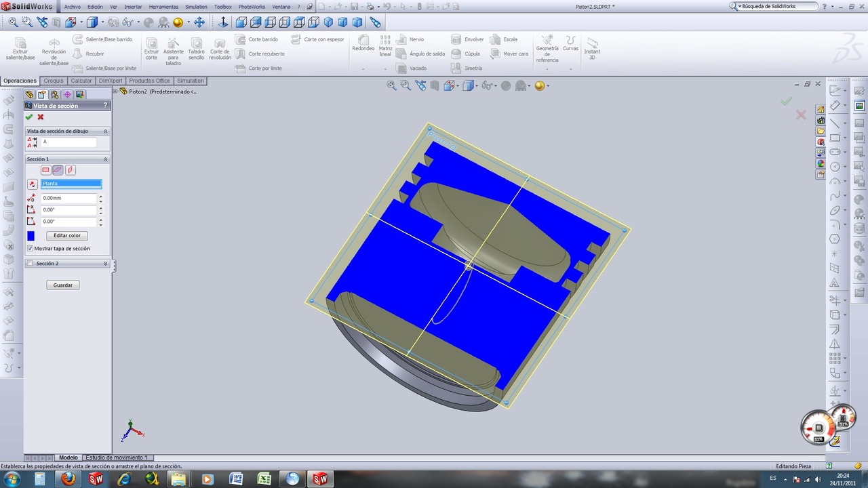Select the top plane section button

tap(58, 170)
